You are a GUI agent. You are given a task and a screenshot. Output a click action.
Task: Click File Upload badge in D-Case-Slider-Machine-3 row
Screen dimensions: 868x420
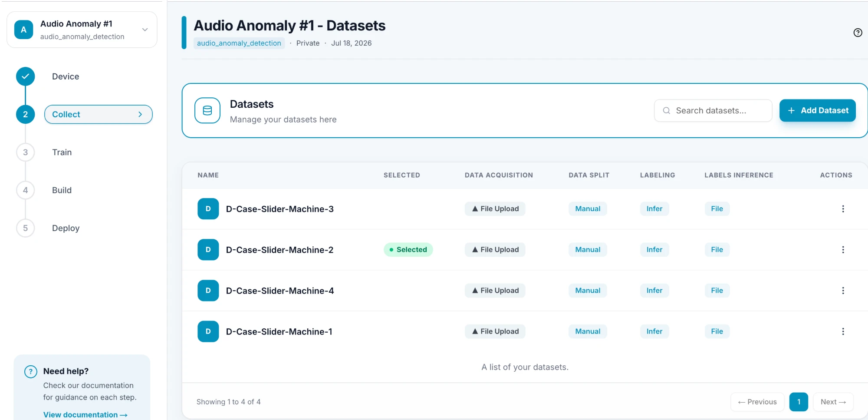tap(495, 209)
